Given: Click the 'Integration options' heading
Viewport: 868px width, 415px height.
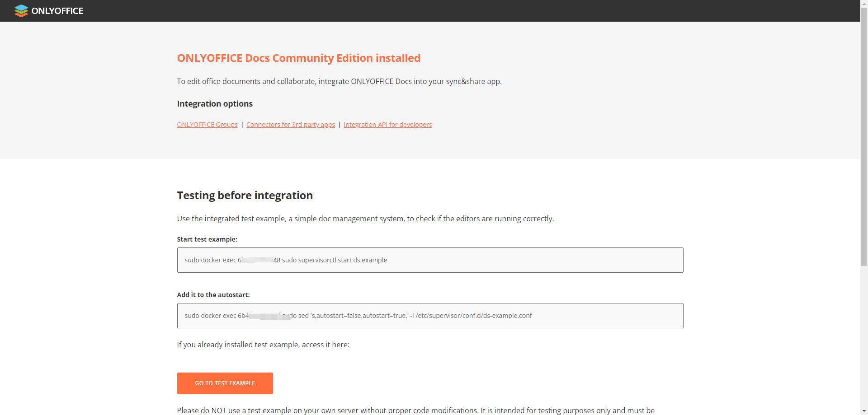Looking at the screenshot, I should (x=215, y=104).
